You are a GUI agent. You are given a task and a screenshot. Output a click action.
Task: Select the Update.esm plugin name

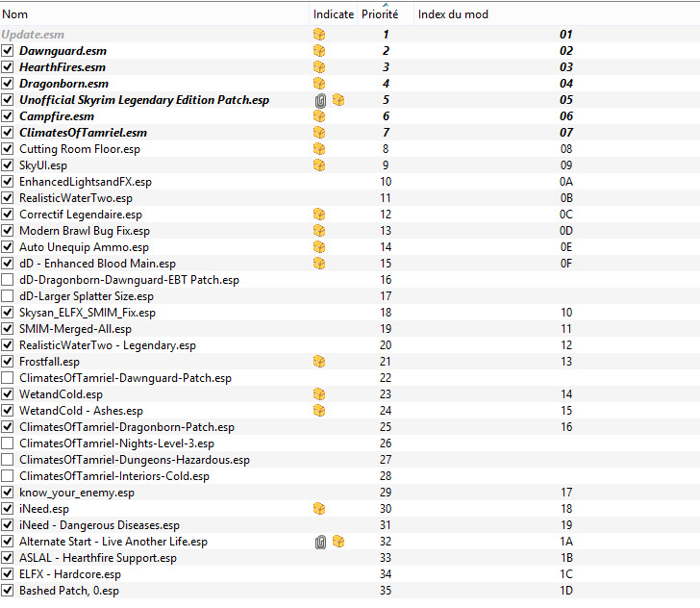click(x=33, y=35)
